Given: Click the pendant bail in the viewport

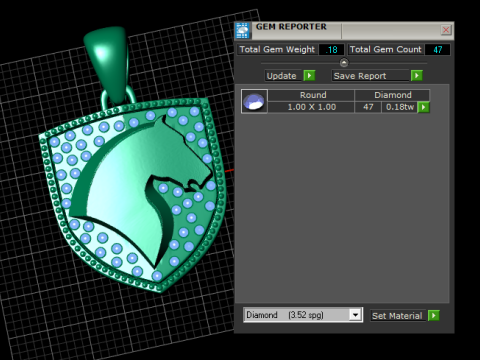Looking at the screenshot, I should 107,63.
